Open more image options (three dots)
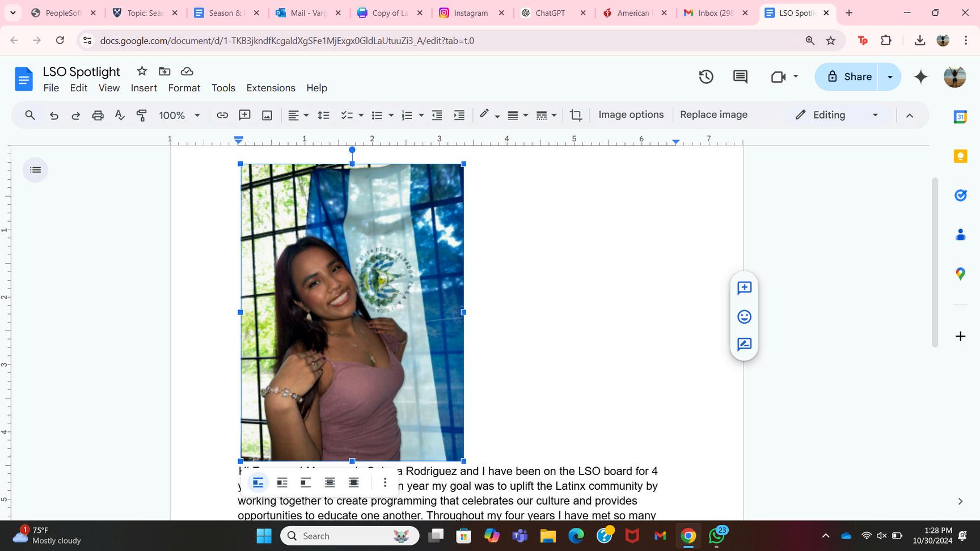Viewport: 980px width, 551px height. click(x=385, y=482)
